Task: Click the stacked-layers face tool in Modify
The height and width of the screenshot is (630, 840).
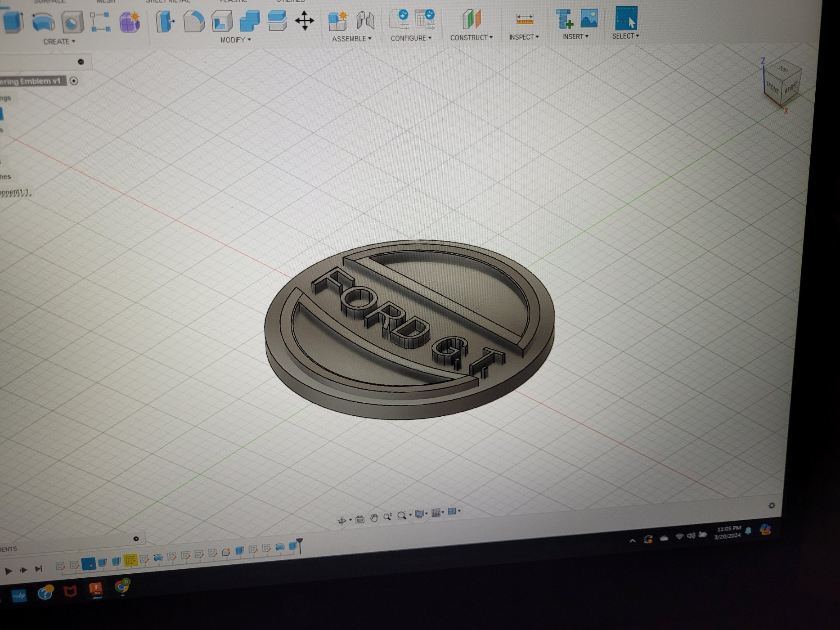Action: coord(277,20)
